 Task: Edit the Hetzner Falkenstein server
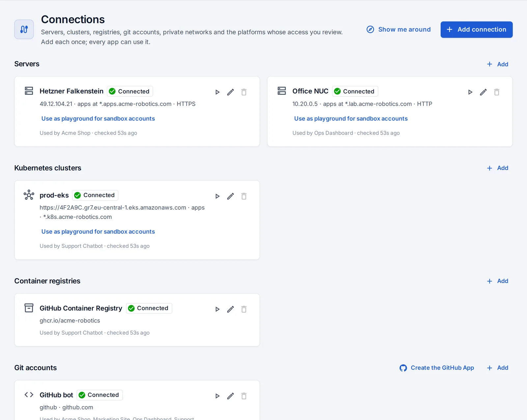[x=231, y=92]
